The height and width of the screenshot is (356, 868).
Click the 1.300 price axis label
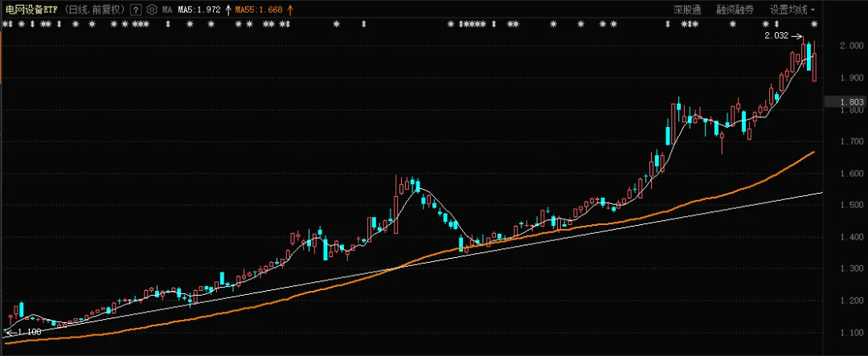853,269
